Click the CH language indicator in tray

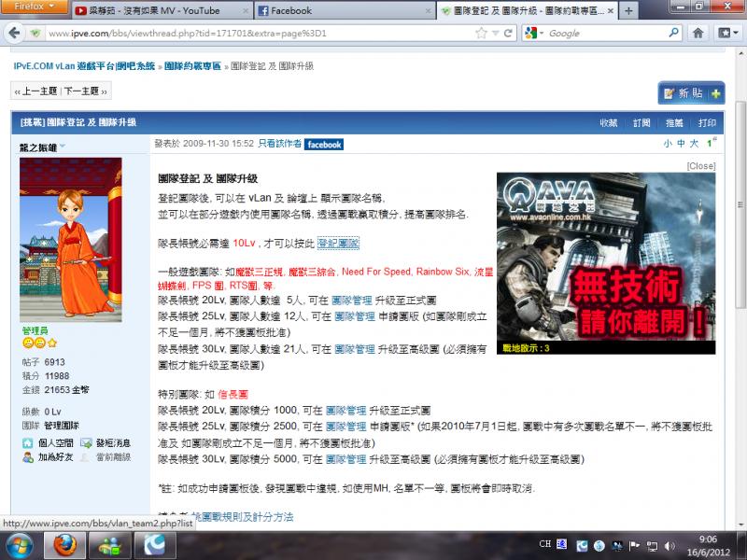point(544,544)
